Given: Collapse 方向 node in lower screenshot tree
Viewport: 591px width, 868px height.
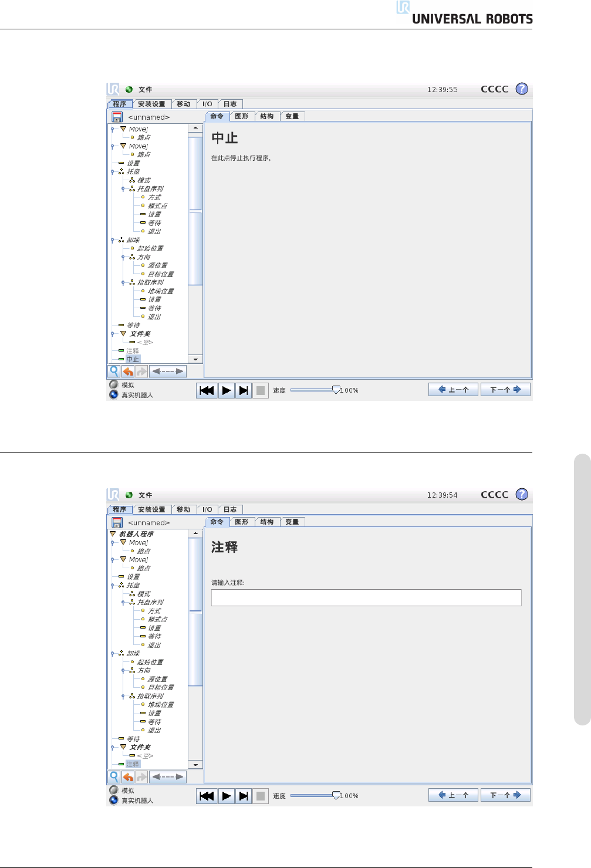Looking at the screenshot, I should (x=123, y=670).
